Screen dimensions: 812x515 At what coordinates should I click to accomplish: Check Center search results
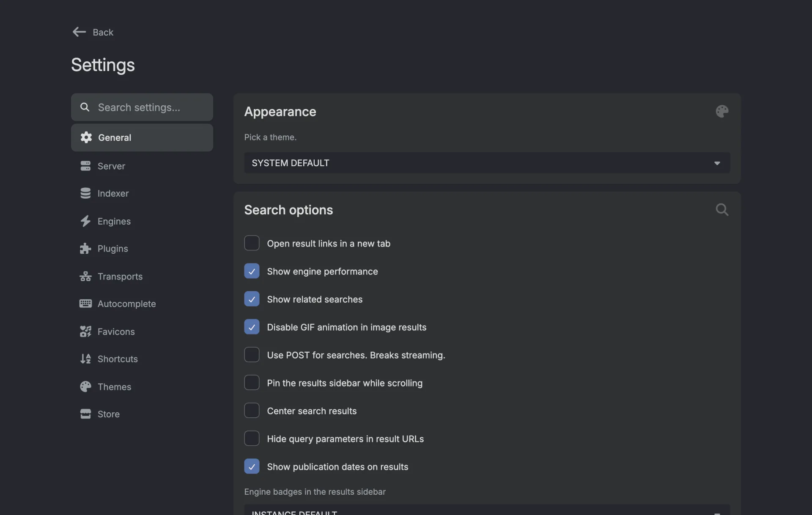[252, 411]
